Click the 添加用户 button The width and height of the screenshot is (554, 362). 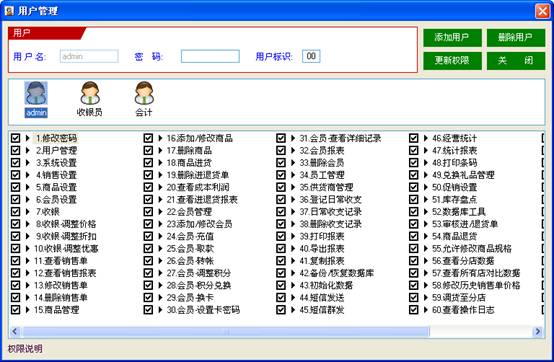(452, 37)
